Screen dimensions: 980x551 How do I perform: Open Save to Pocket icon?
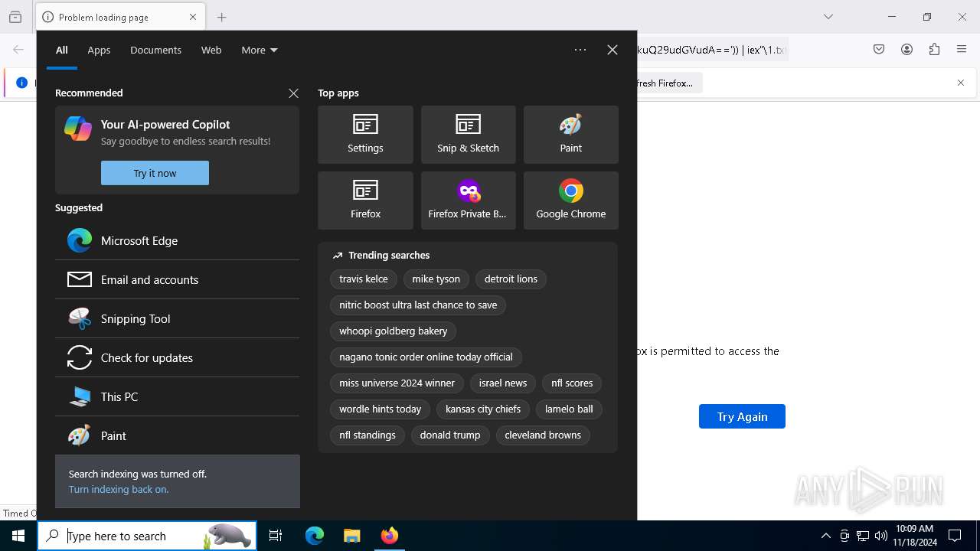(879, 50)
